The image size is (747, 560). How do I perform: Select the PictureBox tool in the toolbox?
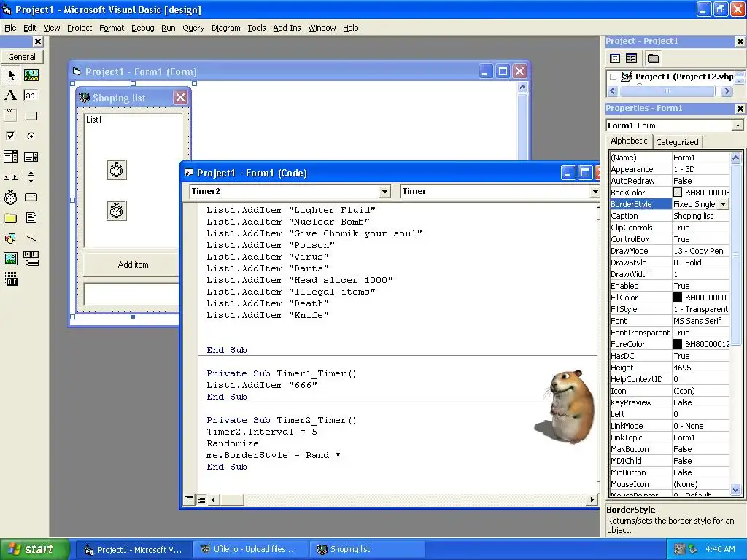[31, 75]
